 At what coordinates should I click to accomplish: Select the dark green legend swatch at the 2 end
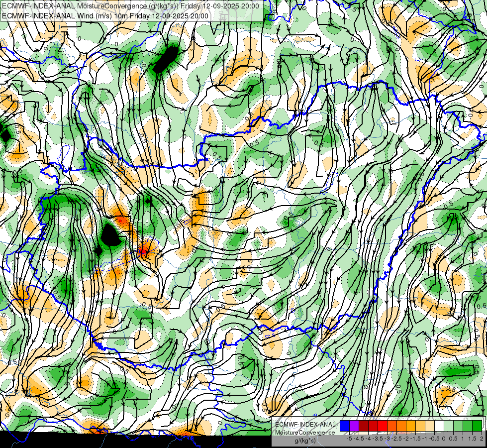tap(477, 426)
